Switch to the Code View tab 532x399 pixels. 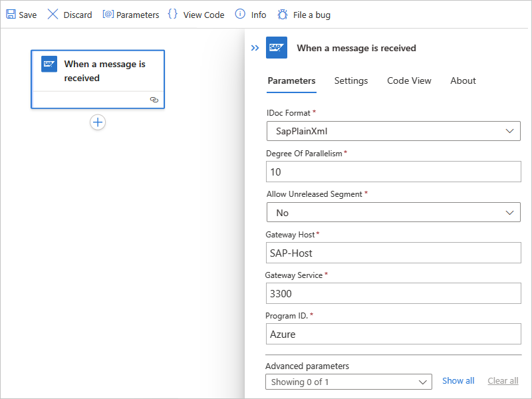pyautogui.click(x=409, y=80)
